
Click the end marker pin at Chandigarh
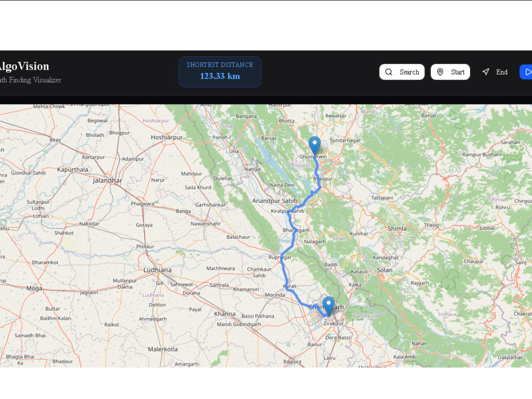[x=328, y=306]
